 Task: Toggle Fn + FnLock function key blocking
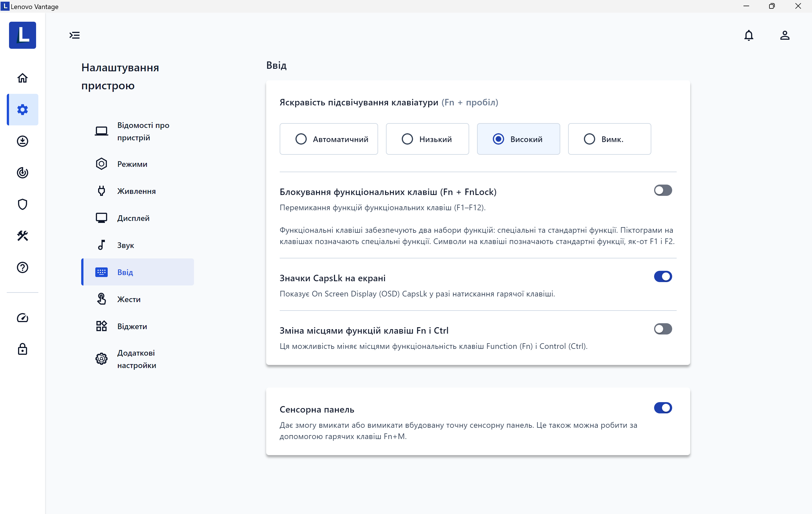pos(663,190)
